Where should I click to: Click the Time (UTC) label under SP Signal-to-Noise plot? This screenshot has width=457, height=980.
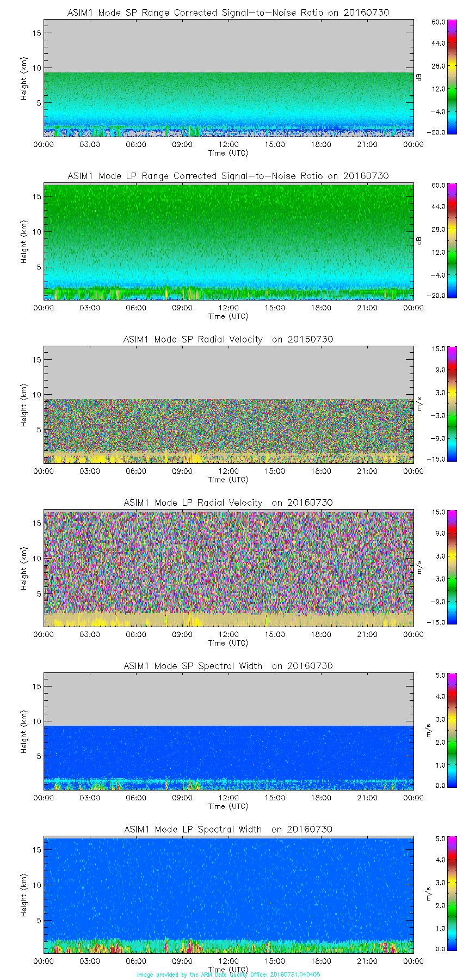click(x=228, y=153)
